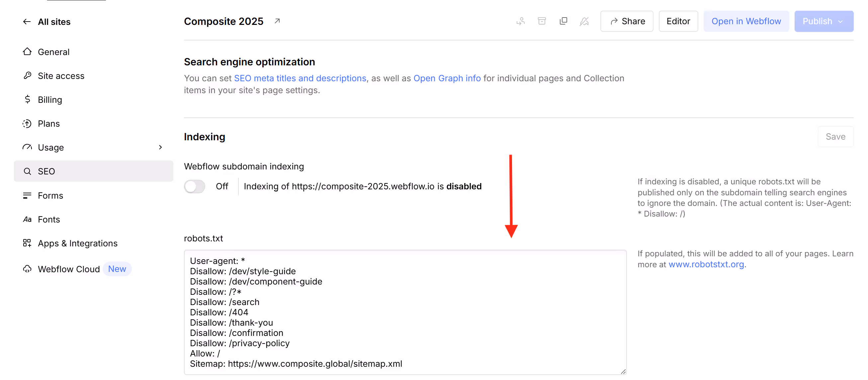This screenshot has height=380, width=868.
Task: Enable Webflow subdomain indexing toggle
Action: point(195,186)
